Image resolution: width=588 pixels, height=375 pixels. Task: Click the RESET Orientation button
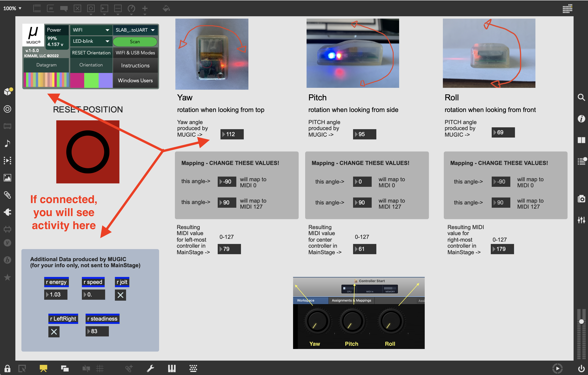point(91,53)
